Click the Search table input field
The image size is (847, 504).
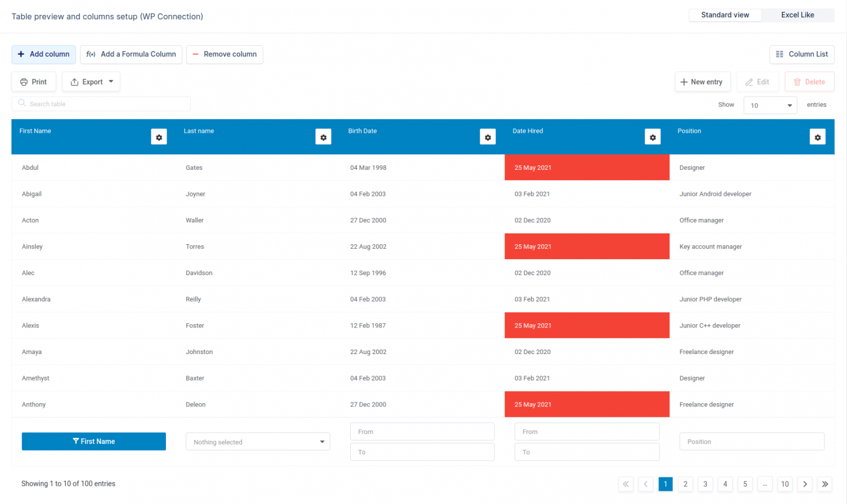tap(101, 104)
